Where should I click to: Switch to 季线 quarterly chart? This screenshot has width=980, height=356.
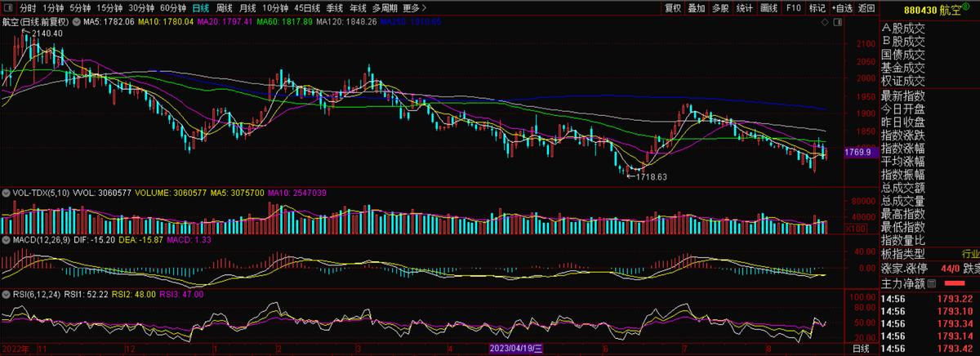[x=335, y=7]
